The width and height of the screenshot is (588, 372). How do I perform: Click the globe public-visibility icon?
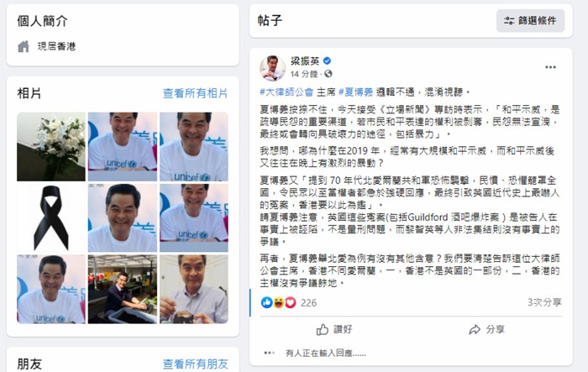pyautogui.click(x=328, y=74)
